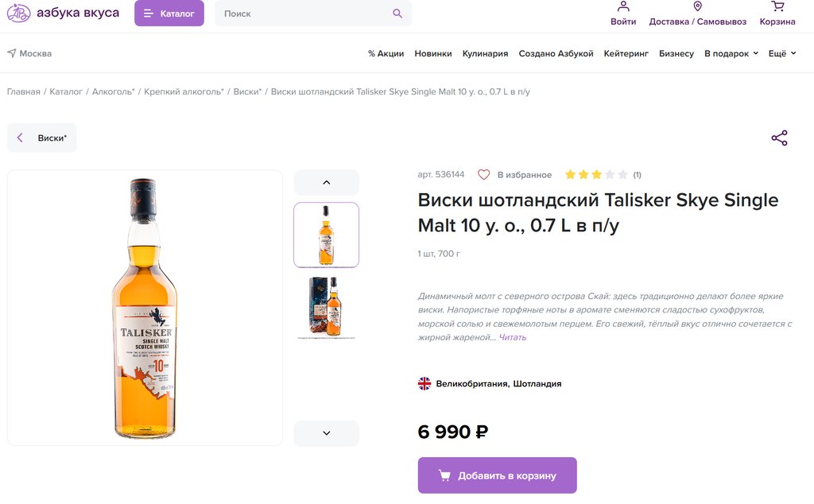Click the Читать link in description
This screenshot has height=504, width=814.
[x=513, y=337]
